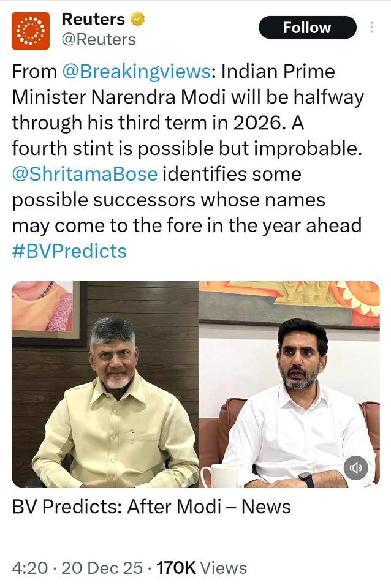Click the 4:20 post timestamp
This screenshot has height=588, width=391.
click(30, 568)
